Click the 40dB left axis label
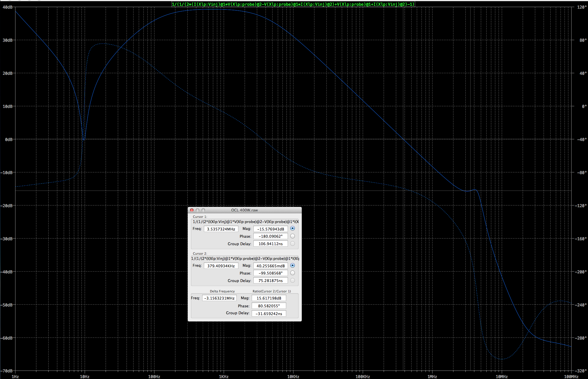Viewport: 588px width, 379px height. point(7,7)
